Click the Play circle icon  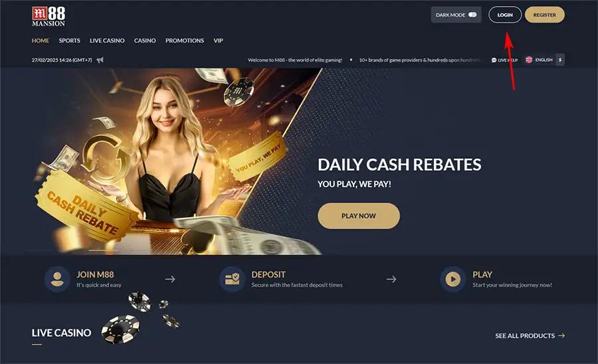[x=453, y=279]
